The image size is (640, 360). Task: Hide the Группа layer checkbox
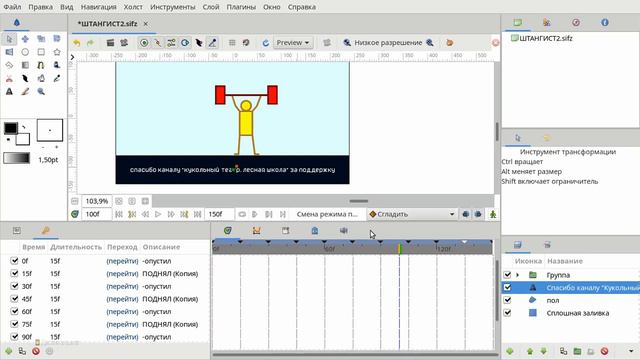[x=507, y=275]
